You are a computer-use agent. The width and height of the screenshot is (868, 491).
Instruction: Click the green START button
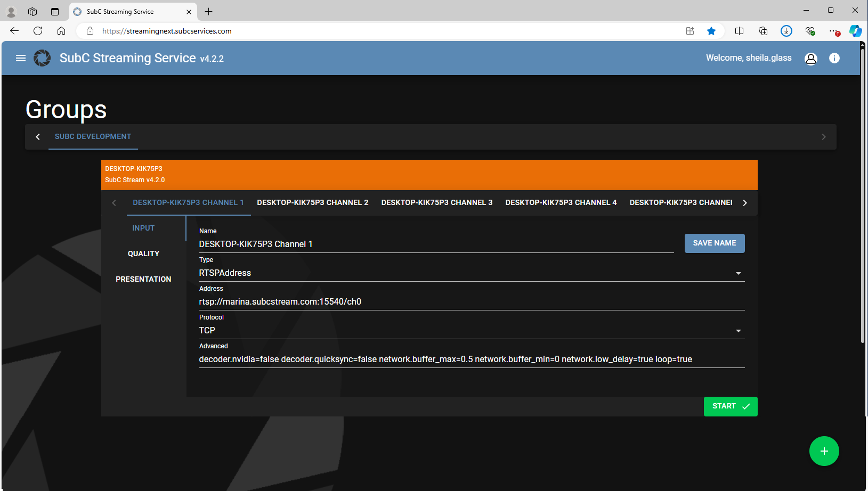pyautogui.click(x=731, y=406)
